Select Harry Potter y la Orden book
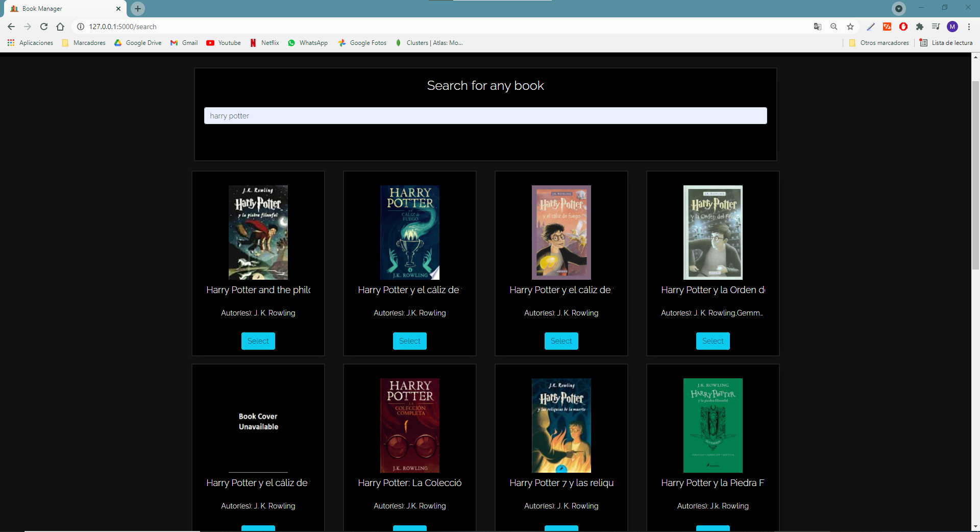The image size is (980, 532). pyautogui.click(x=713, y=341)
